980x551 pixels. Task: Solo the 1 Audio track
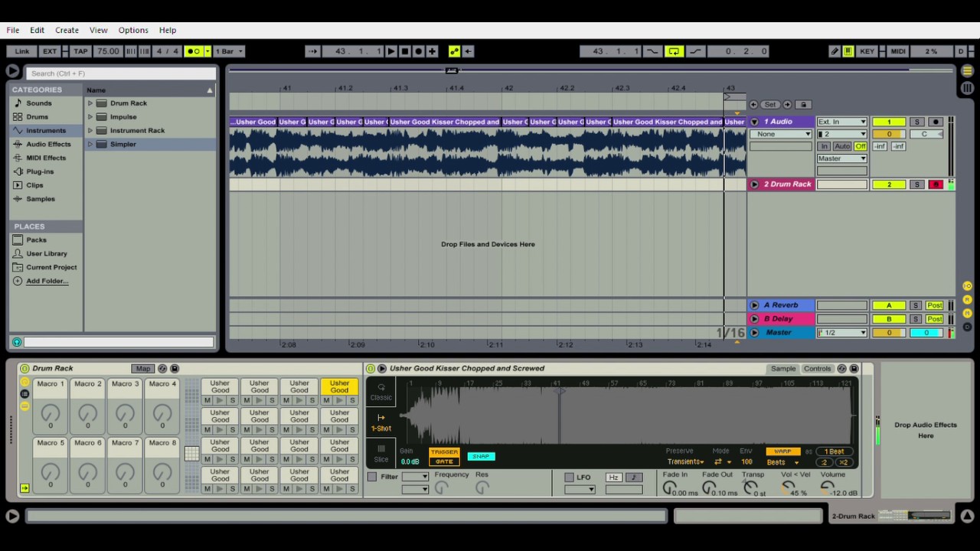pyautogui.click(x=916, y=122)
